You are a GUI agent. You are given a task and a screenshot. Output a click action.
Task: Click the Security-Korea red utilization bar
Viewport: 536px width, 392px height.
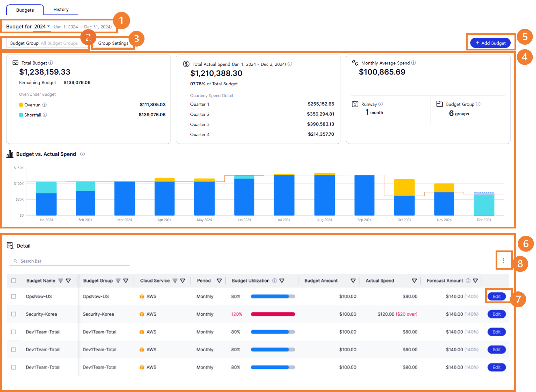273,314
